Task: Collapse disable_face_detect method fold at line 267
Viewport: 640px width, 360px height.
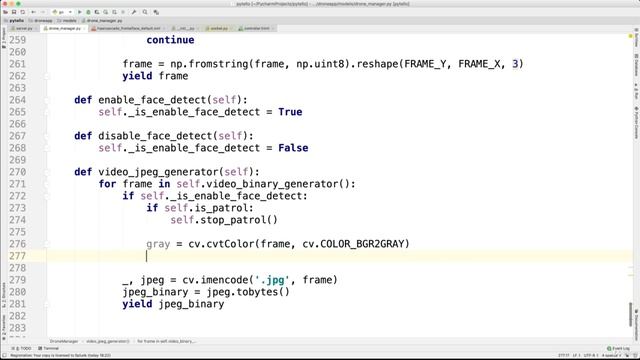Action: tap(47, 136)
